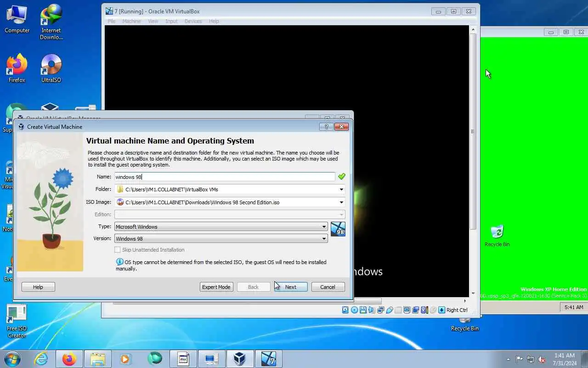Open Help in the wizard
The height and width of the screenshot is (368, 588).
pyautogui.click(x=38, y=287)
